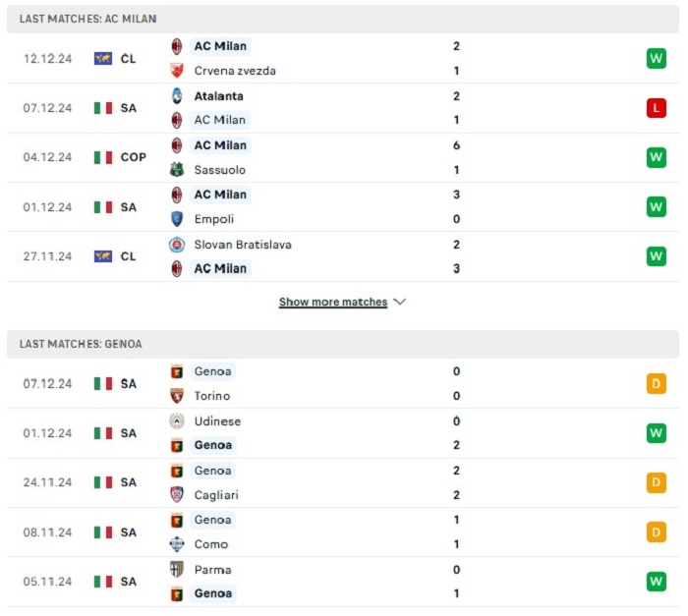Open the Last Matches: AC Milan header
Screen dimensions: 688x616
[343, 19]
